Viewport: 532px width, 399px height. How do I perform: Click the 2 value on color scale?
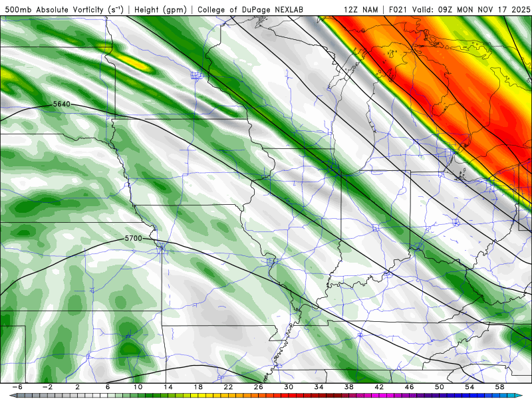77,387
